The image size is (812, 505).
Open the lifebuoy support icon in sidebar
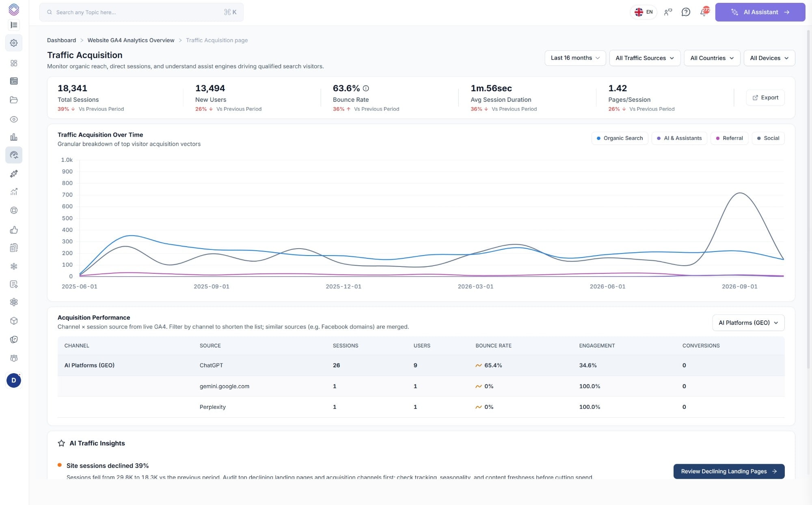tap(14, 211)
